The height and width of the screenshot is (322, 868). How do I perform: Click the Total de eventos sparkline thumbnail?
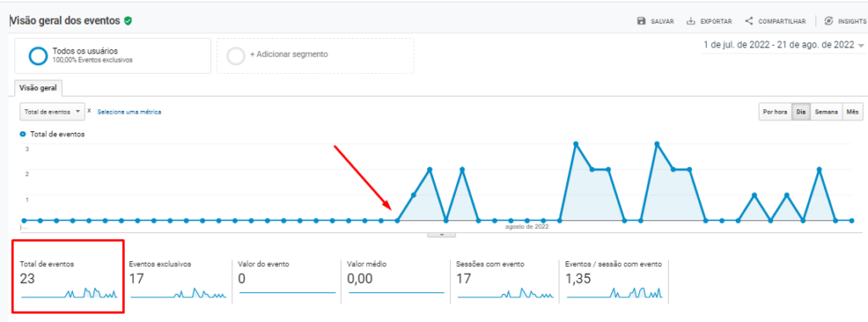click(70, 293)
